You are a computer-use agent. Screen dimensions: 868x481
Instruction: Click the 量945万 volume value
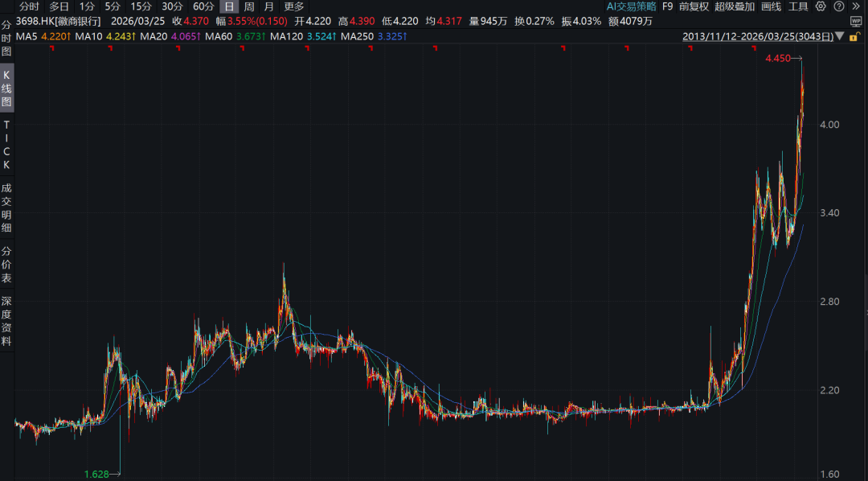click(x=489, y=21)
